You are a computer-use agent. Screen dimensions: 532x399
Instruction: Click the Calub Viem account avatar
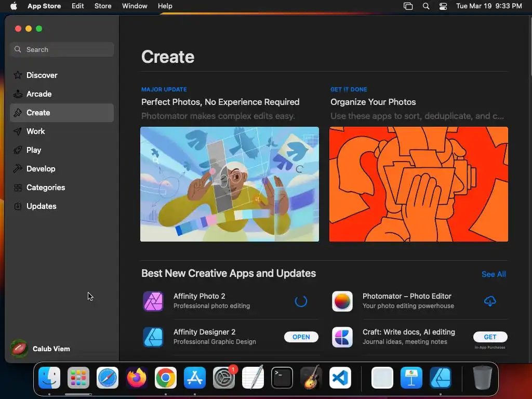[x=19, y=349]
